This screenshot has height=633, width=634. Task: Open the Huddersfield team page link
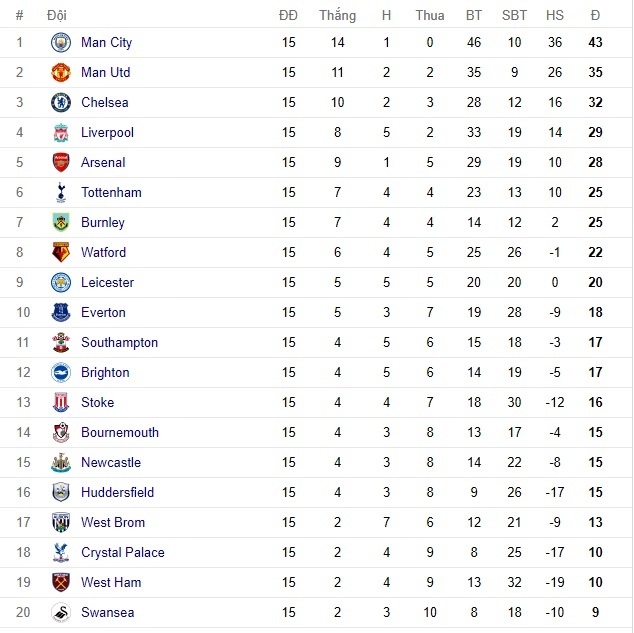pyautogui.click(x=119, y=493)
